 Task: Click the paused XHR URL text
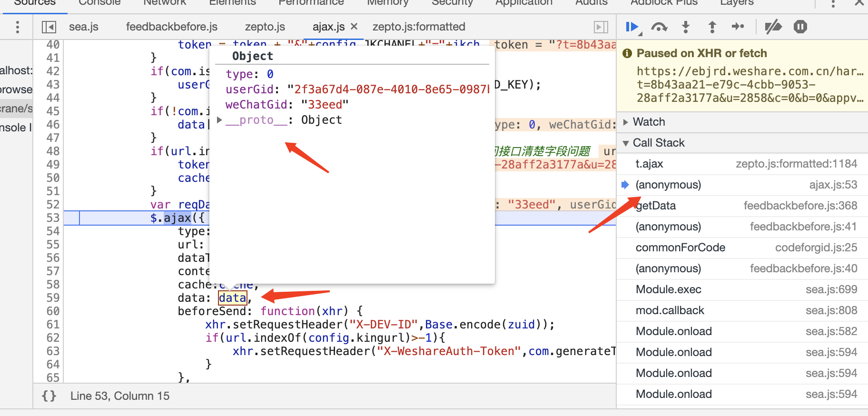tap(750, 85)
